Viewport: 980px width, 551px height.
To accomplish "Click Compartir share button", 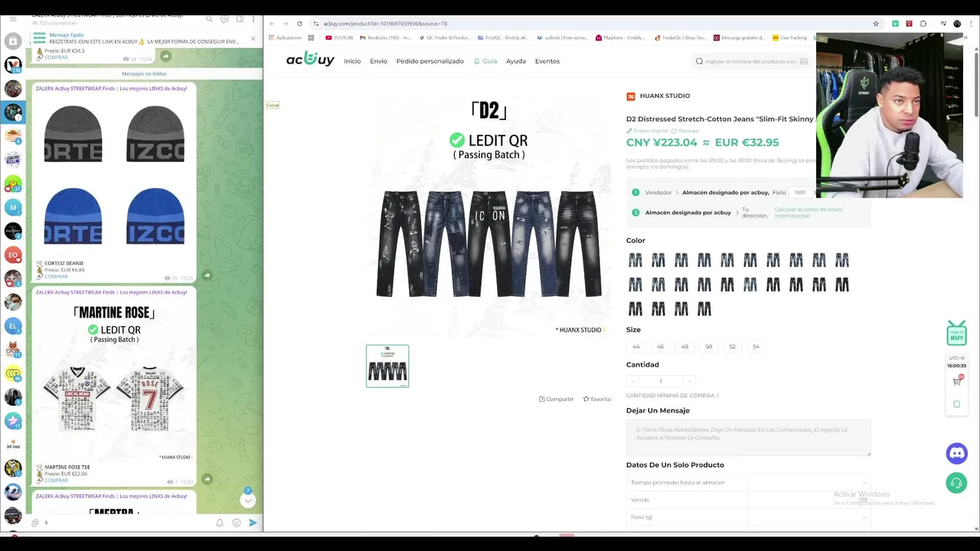I will click(x=557, y=399).
